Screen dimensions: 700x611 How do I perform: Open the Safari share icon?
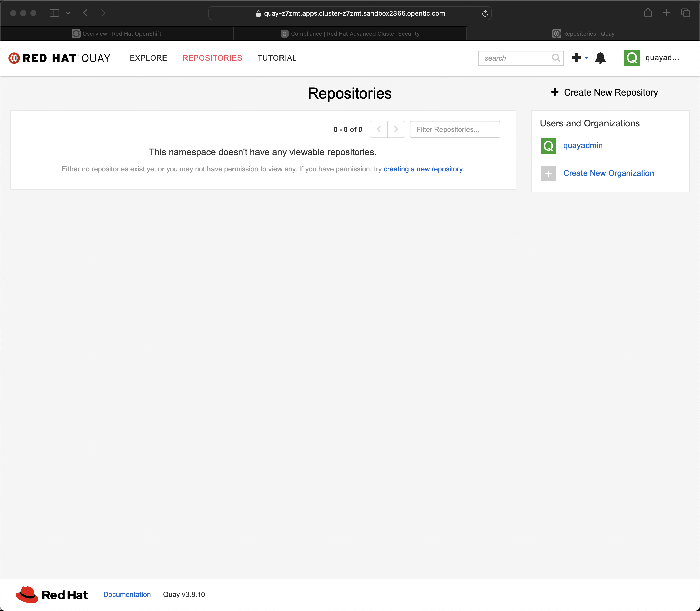[648, 13]
